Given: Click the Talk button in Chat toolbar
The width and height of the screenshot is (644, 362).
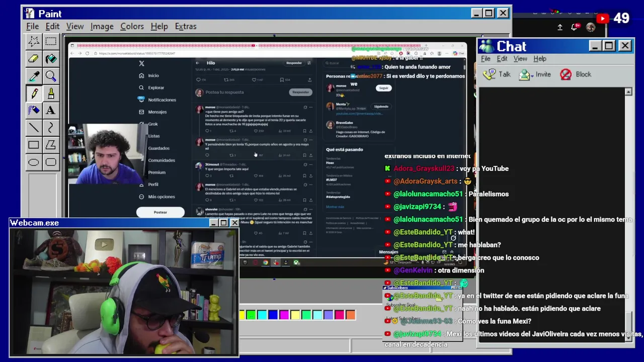Looking at the screenshot, I should click(497, 74).
